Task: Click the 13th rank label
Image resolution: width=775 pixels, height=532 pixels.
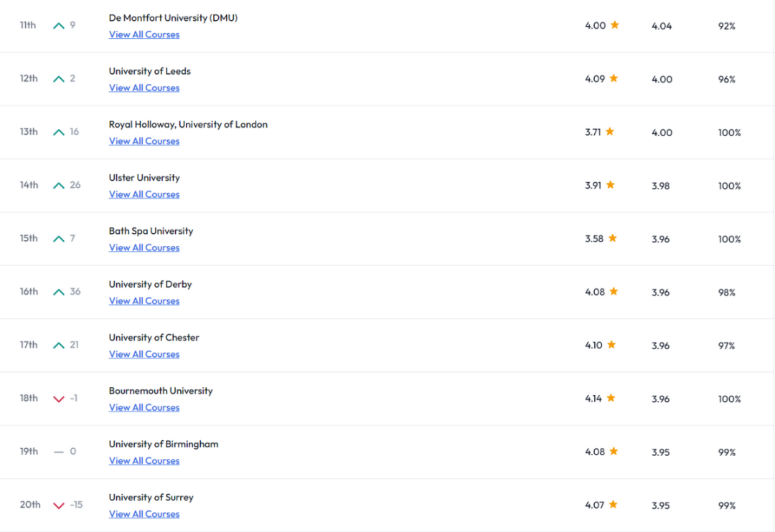Action: coord(29,132)
